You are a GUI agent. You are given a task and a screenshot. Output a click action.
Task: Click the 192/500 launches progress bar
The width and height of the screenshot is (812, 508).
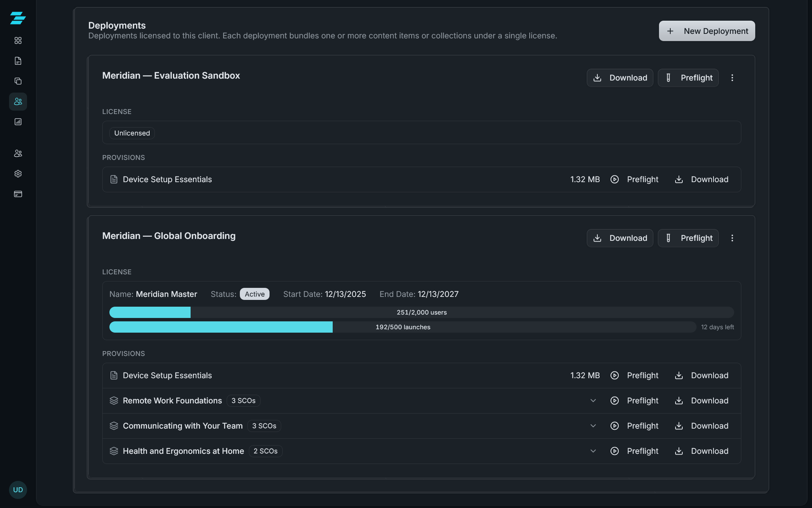(403, 327)
